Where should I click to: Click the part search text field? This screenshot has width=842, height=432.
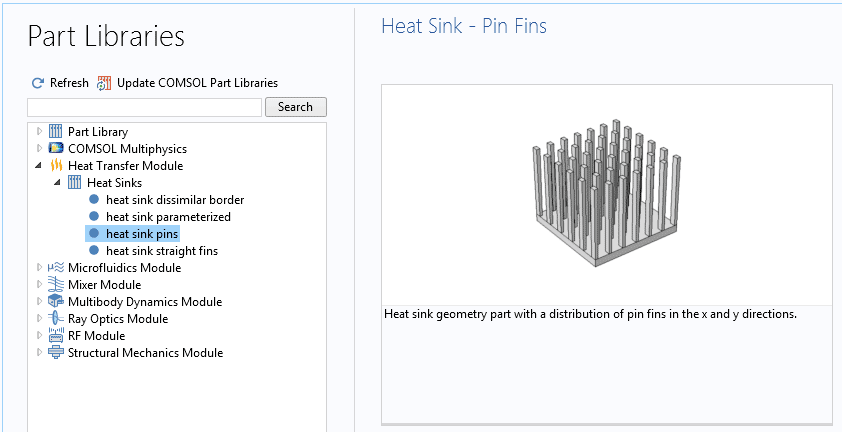pyautogui.click(x=144, y=107)
